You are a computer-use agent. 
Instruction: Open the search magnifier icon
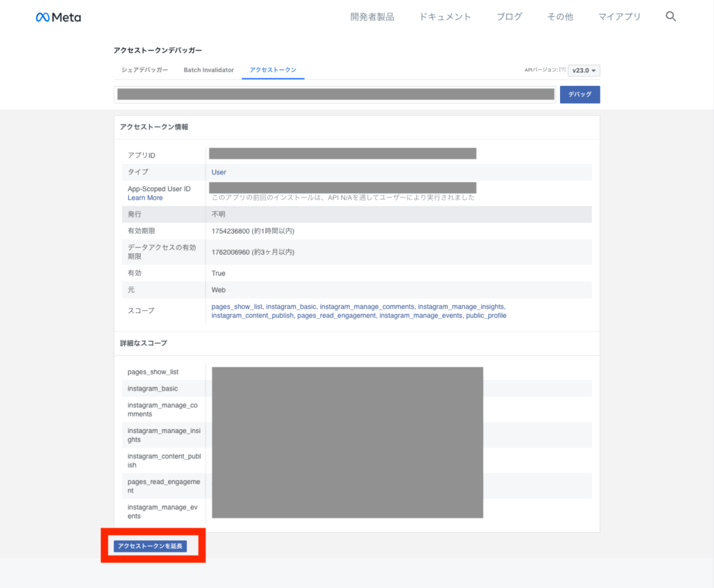[x=670, y=17]
